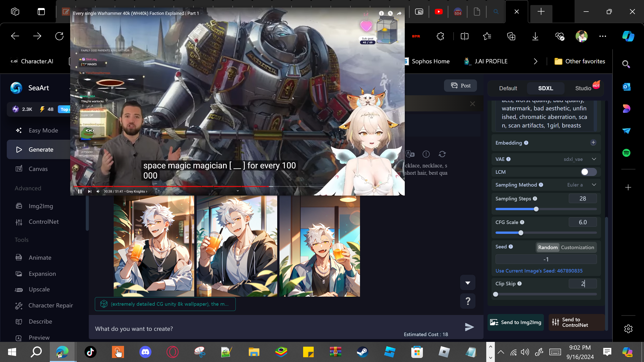
Task: Show hidden system tray icons
Action: click(501, 352)
